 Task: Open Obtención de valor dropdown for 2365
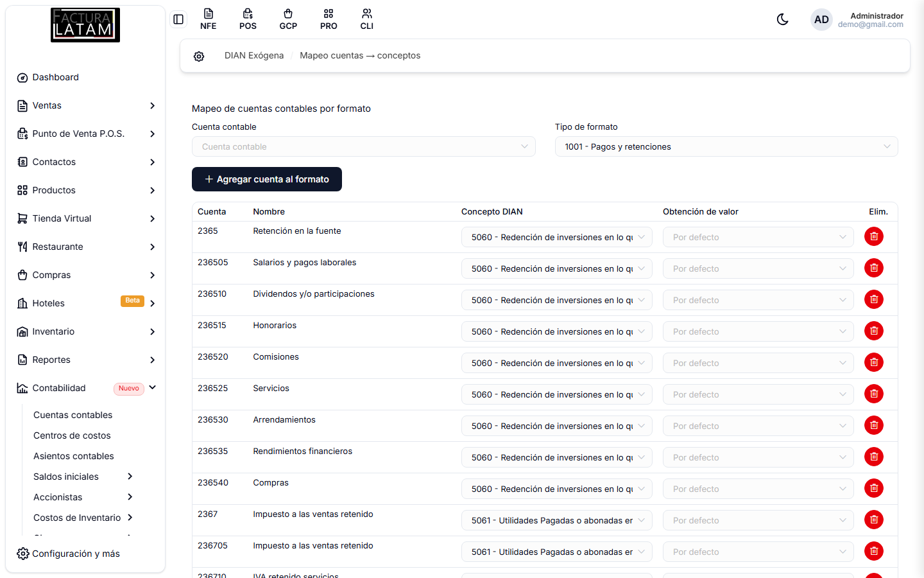point(758,237)
